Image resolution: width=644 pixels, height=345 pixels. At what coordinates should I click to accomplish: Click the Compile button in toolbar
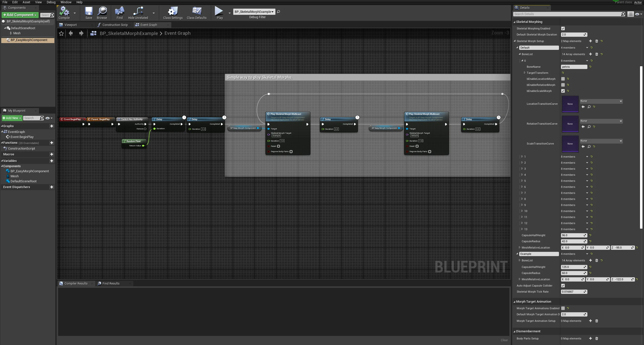tap(64, 13)
